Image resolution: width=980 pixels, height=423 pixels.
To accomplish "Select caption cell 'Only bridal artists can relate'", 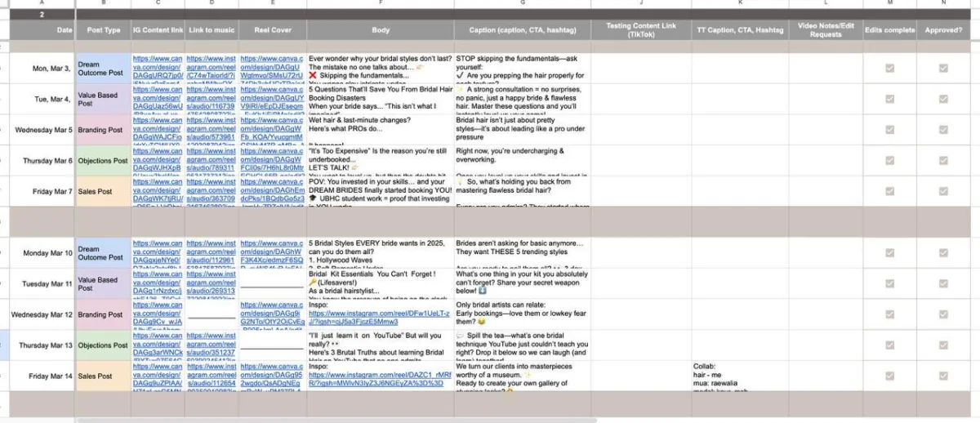I will 521,314.
